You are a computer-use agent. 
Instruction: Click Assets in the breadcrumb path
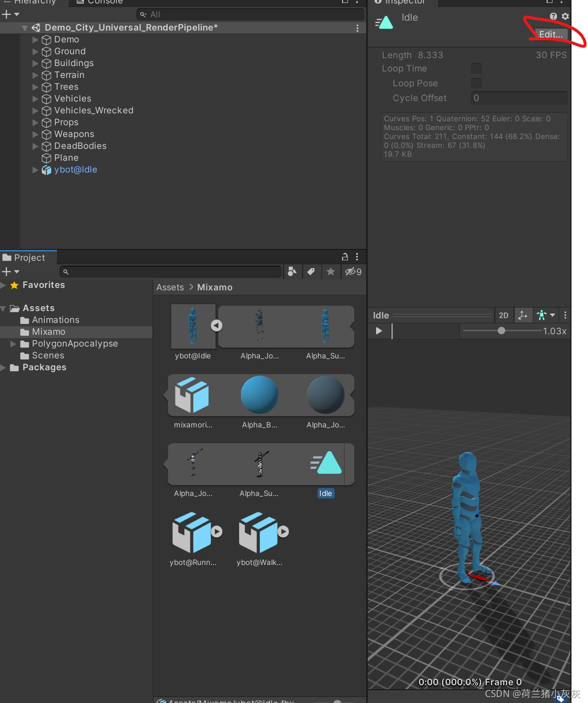coord(170,287)
